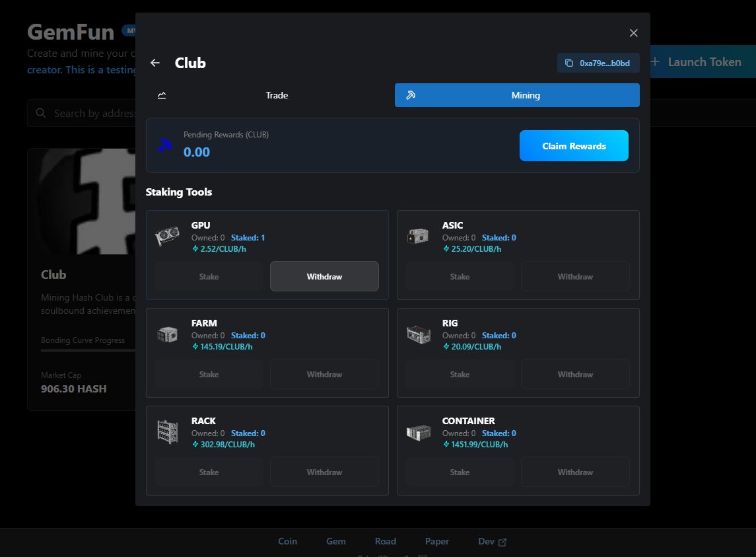This screenshot has width=756, height=557.
Task: Switch to the Trade tab
Action: pos(277,94)
